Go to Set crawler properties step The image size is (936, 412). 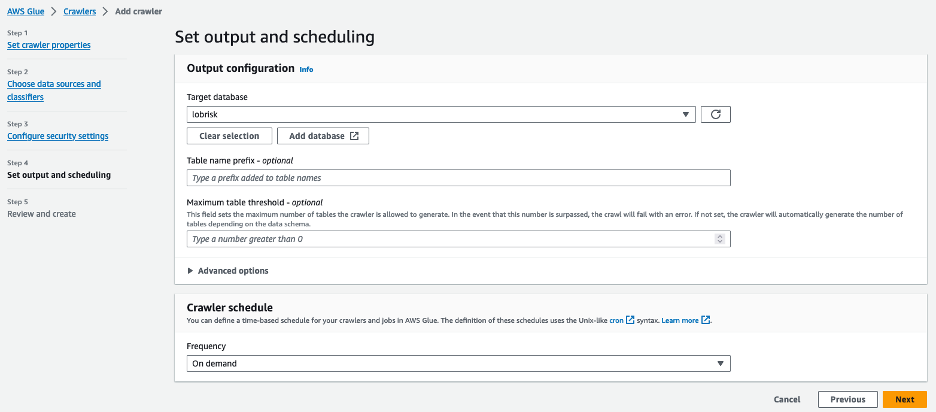49,45
